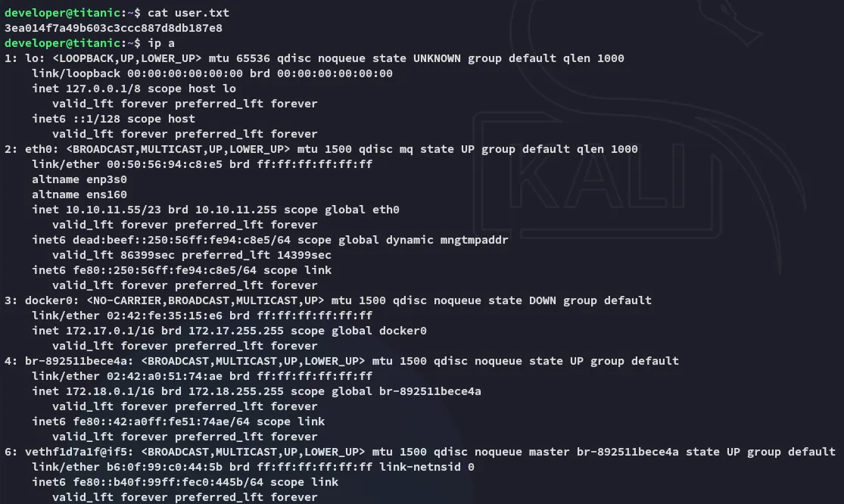Viewport: 844px width, 504px height.
Task: Click the "ip a" command text
Action: pos(161,42)
